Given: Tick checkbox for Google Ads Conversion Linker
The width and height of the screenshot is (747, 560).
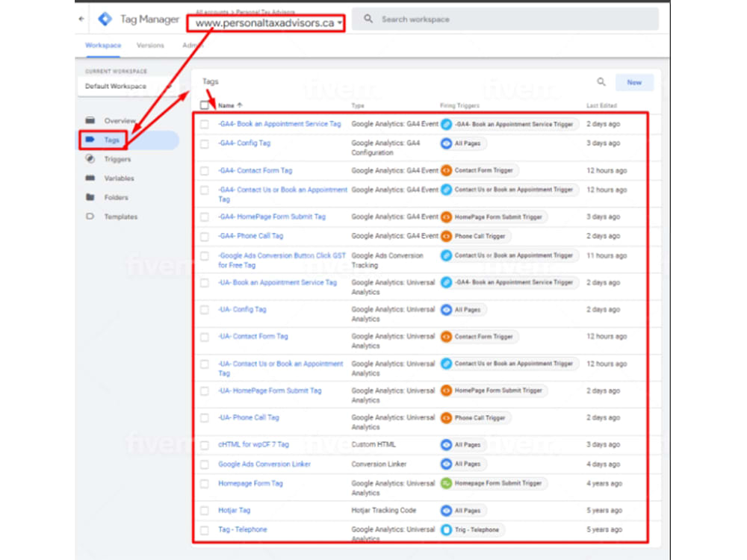Looking at the screenshot, I should coord(205,464).
